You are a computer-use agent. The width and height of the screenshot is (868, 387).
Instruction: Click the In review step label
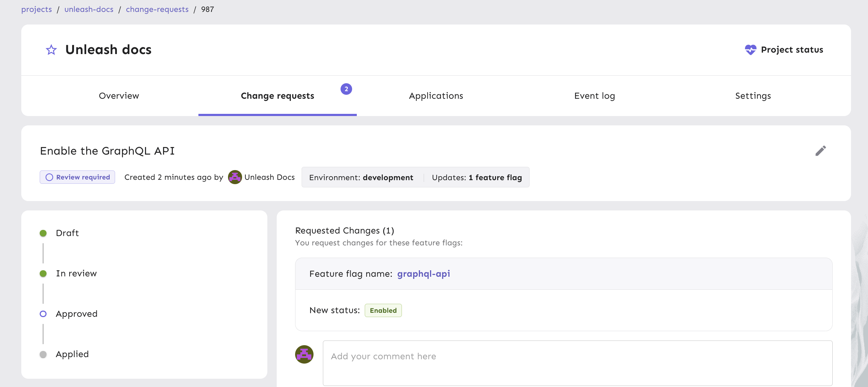[76, 273]
